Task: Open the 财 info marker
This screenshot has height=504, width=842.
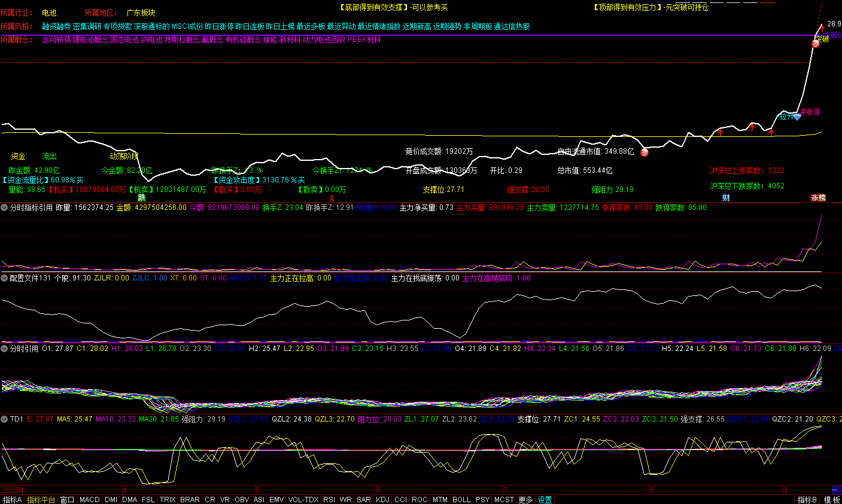Action: pyautogui.click(x=726, y=197)
